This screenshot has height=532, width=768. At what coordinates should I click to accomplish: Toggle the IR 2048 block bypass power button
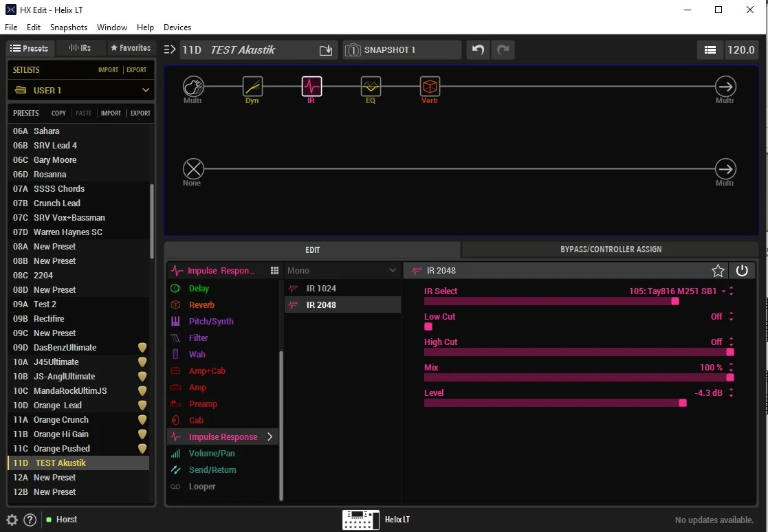click(x=742, y=271)
